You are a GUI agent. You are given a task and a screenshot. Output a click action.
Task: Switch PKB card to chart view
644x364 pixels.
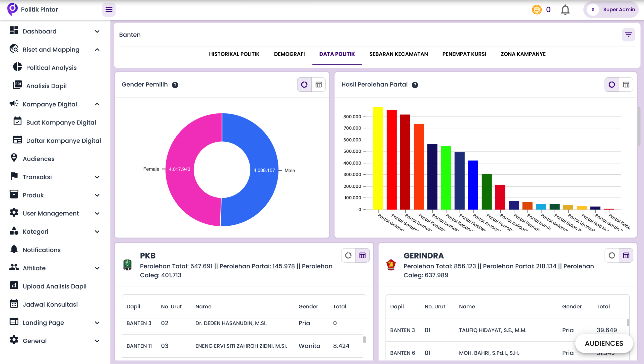click(x=348, y=256)
